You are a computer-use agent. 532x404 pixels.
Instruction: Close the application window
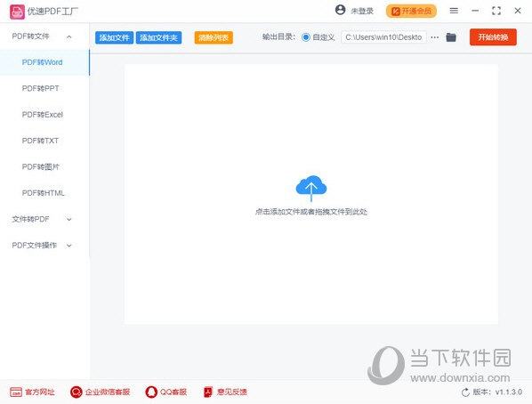point(518,11)
